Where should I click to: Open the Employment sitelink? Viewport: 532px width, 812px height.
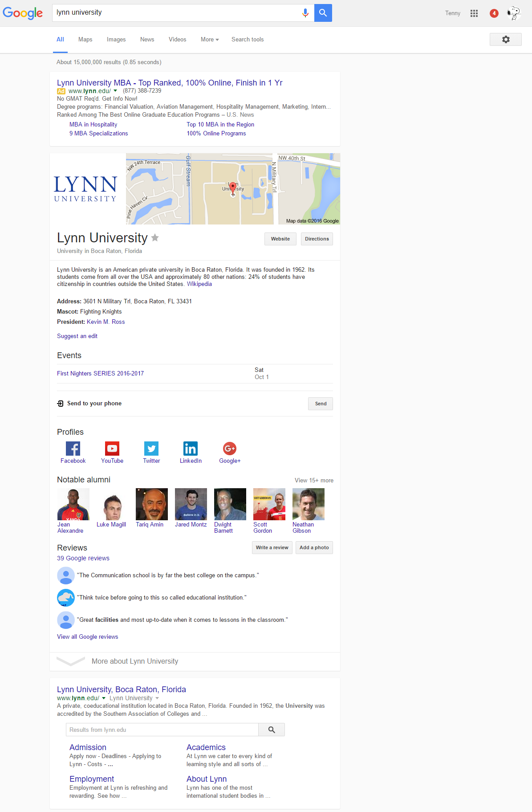pos(92,779)
